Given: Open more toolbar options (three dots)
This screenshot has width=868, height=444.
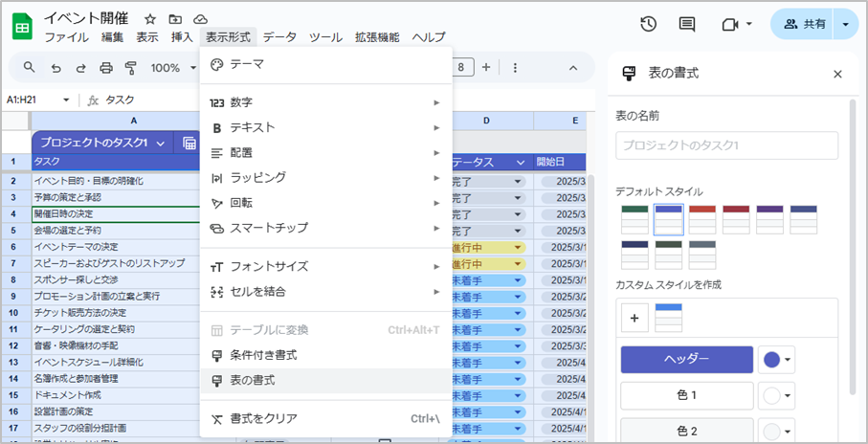Looking at the screenshot, I should coord(515,68).
